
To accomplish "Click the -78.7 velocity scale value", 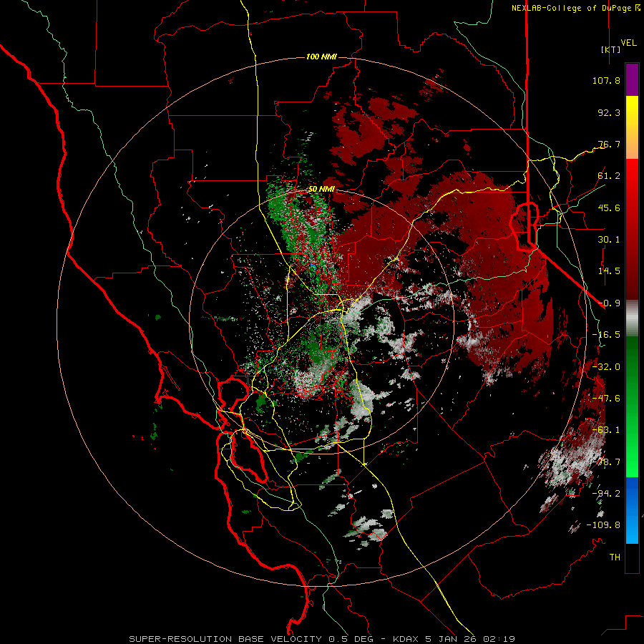I will 606,462.
